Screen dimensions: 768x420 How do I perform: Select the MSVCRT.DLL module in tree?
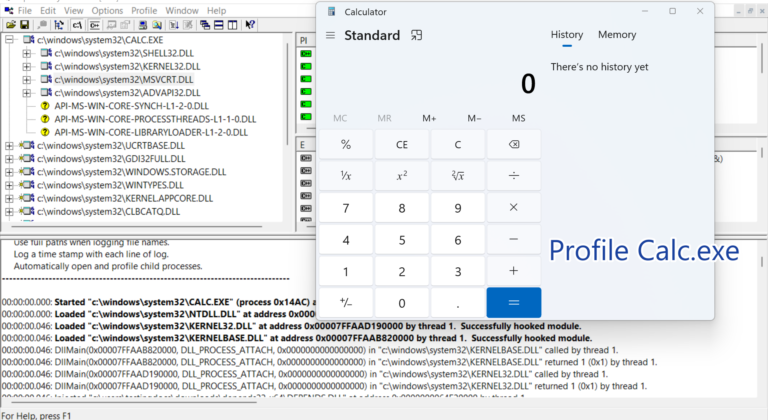tap(124, 79)
